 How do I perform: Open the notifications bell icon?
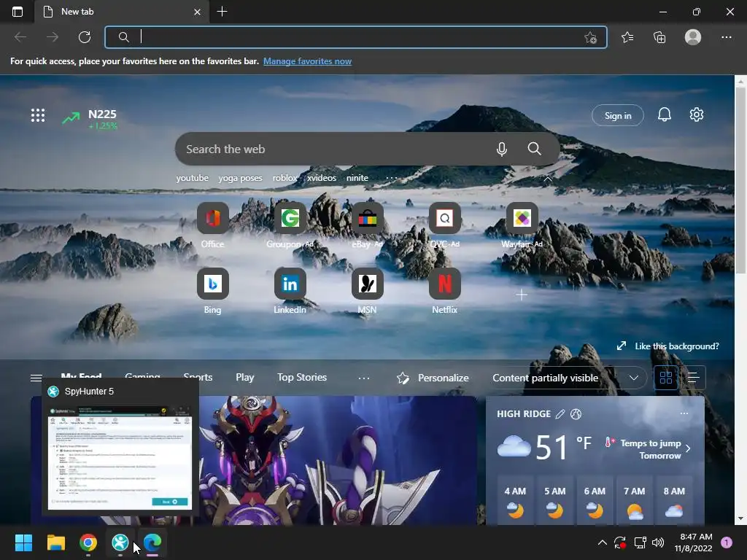pyautogui.click(x=664, y=114)
